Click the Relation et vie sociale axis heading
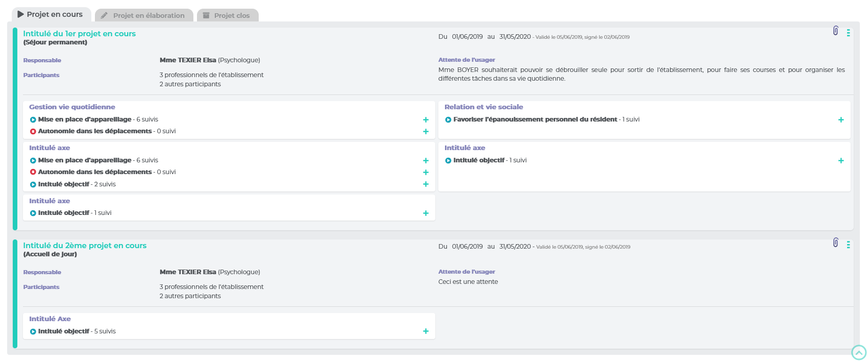This screenshot has width=868, height=362. click(483, 107)
